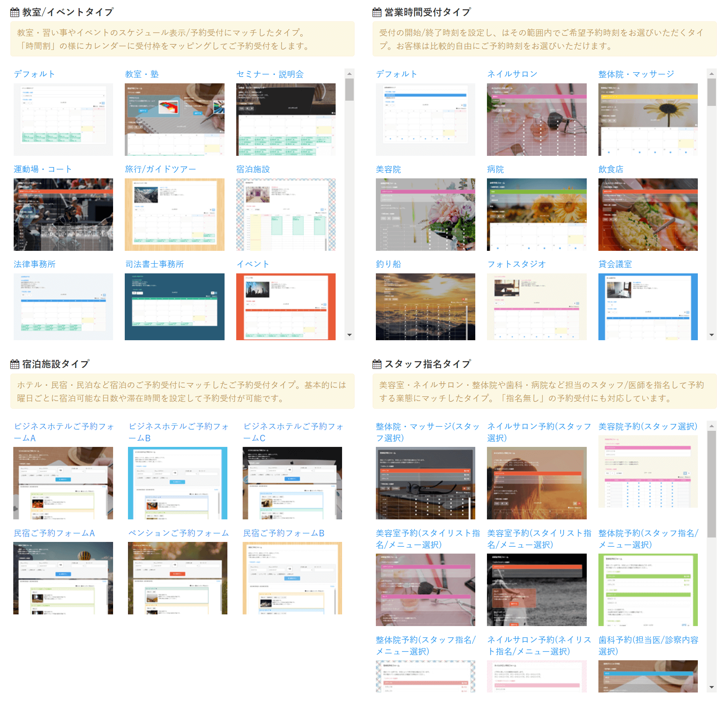Viewport: 728px width, 709px height.
Task: Click scroll down arrow in スタッフ指名 list
Action: tap(712, 687)
